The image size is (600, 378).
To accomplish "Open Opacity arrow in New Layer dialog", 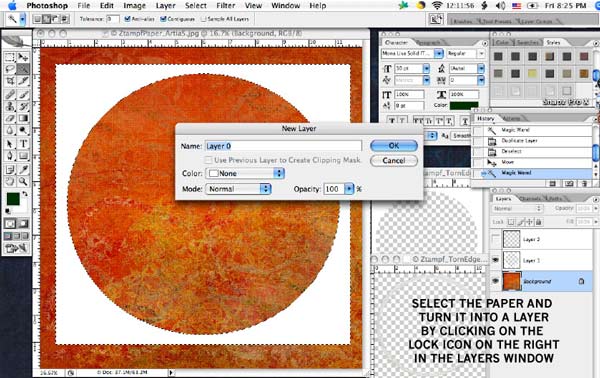I will tap(349, 189).
